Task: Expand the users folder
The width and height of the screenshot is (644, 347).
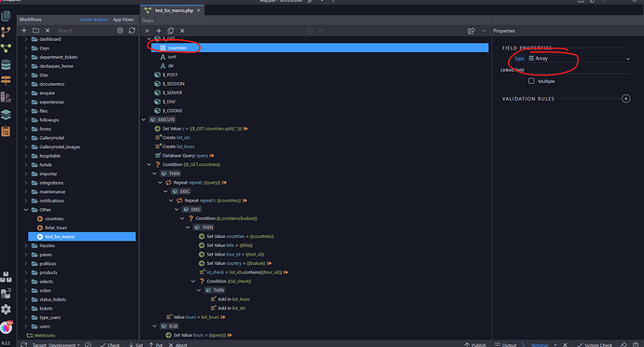Action: 26,326
